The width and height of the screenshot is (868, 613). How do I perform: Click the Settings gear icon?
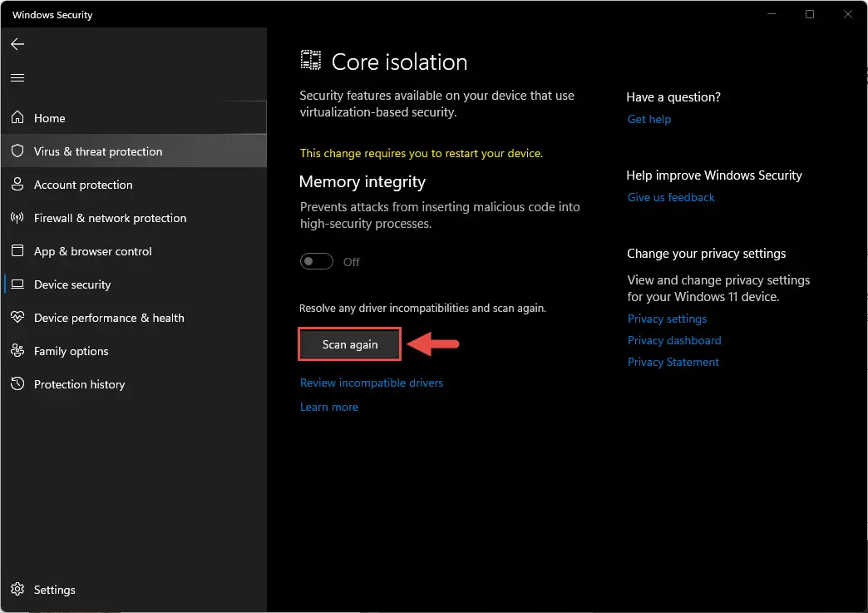pyautogui.click(x=17, y=589)
